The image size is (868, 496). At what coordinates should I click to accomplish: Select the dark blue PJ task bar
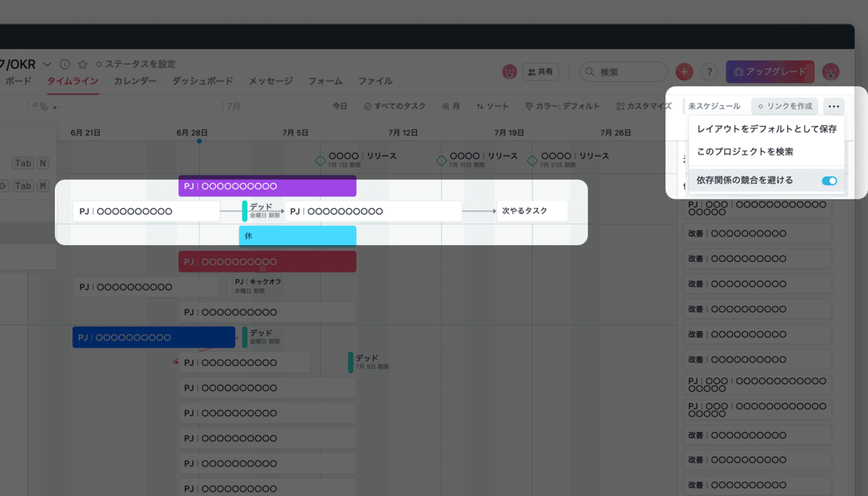(153, 337)
